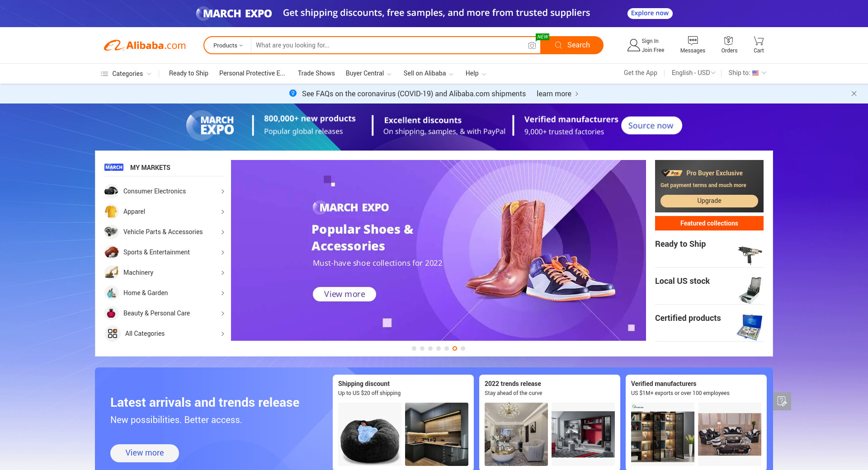868x470 pixels.
Task: Open the Certified products collection thumbnail
Action: click(750, 327)
